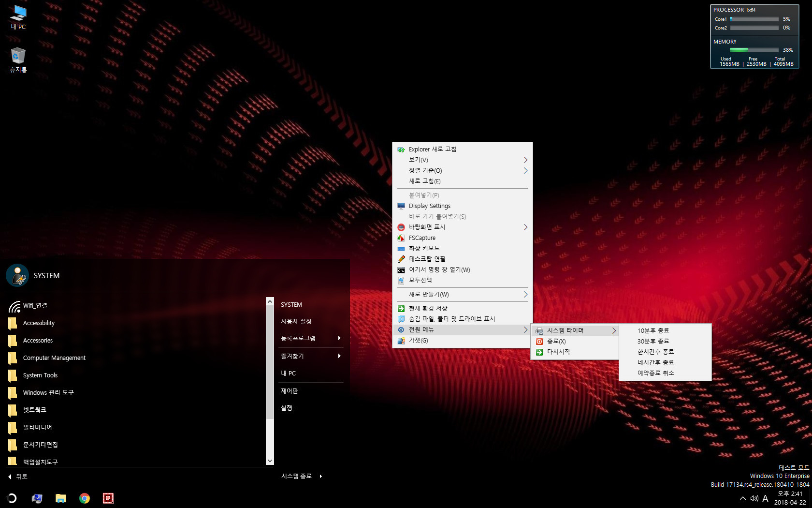This screenshot has height=508, width=812.
Task: Click the Accessories folder icon
Action: pyautogui.click(x=13, y=341)
